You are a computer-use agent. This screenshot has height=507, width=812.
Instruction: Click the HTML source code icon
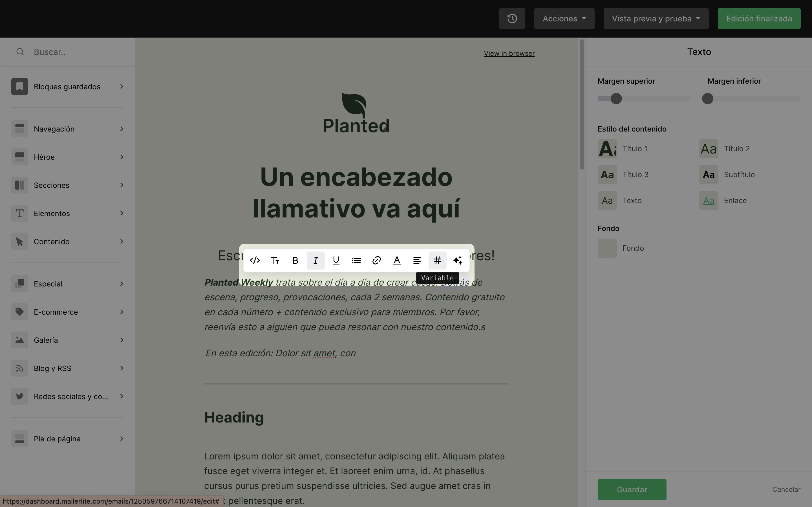(x=255, y=260)
